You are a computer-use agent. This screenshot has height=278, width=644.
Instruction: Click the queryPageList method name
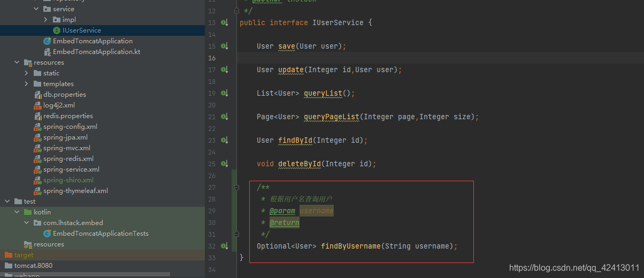[x=332, y=117]
